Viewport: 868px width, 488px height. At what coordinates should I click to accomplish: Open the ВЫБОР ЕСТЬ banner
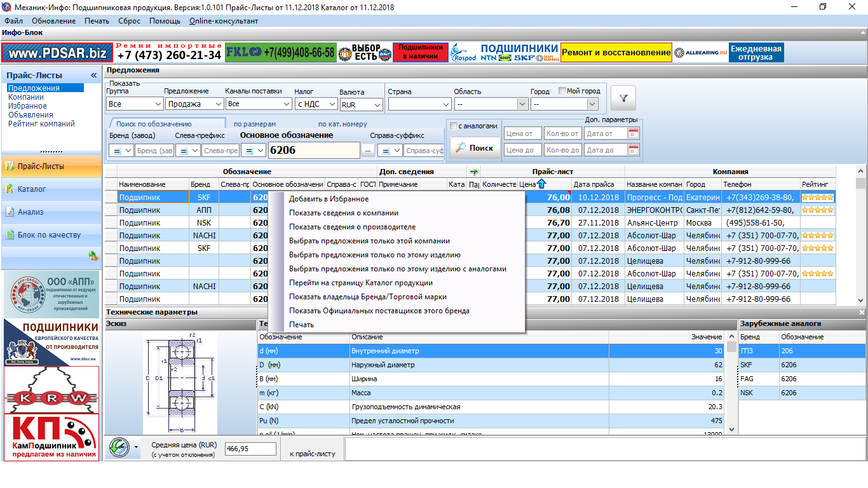click(364, 53)
